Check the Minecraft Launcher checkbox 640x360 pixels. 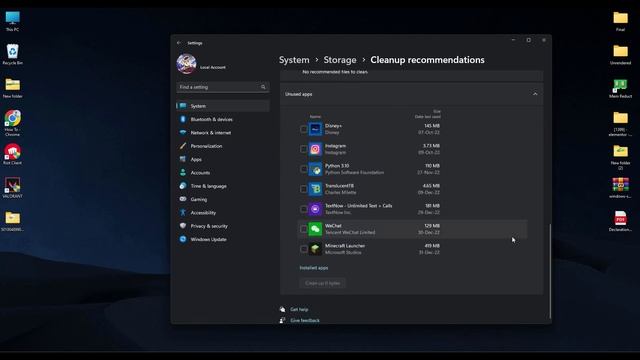pyautogui.click(x=303, y=249)
